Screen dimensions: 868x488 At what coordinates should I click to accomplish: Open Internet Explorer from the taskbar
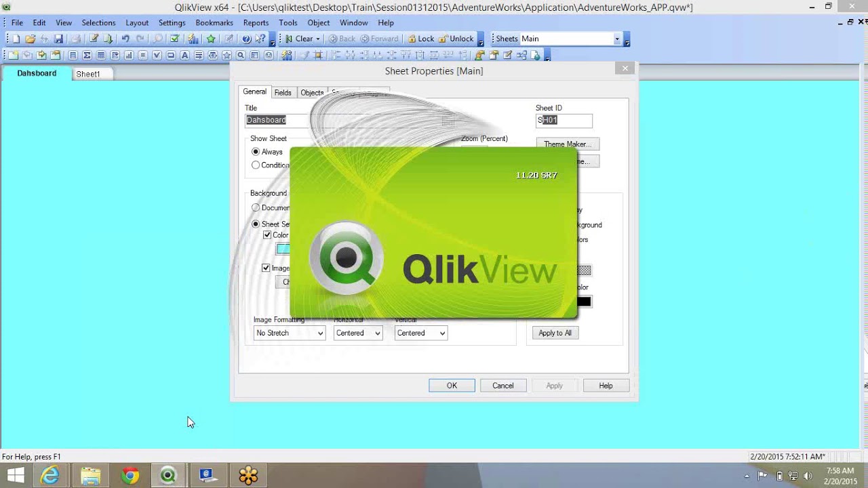coord(50,476)
